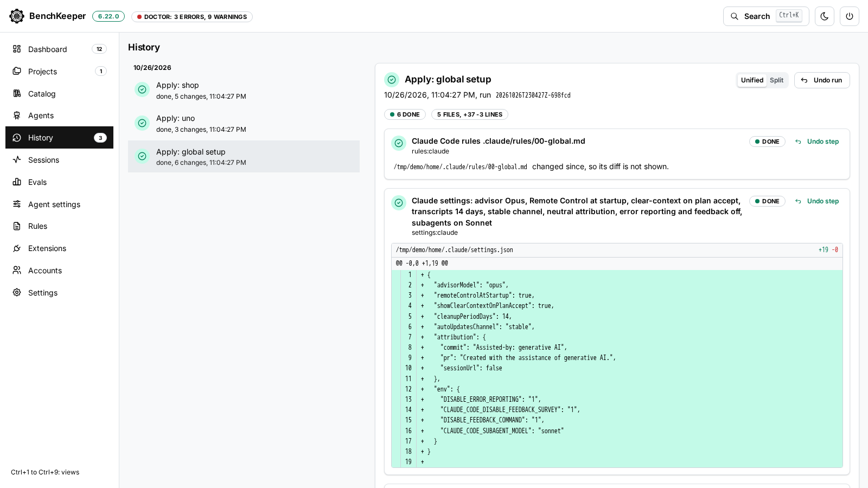
Task: Open Agents in the sidebar
Action: (x=59, y=115)
